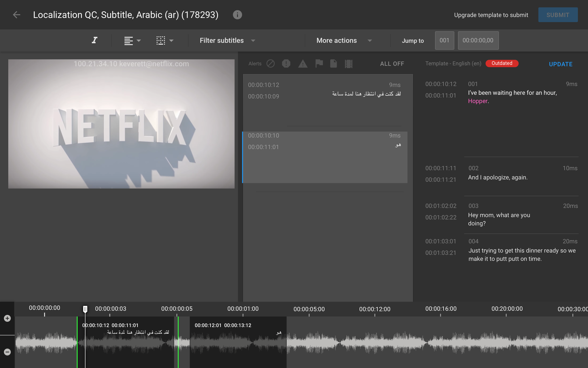Open the info icon next to title
The height and width of the screenshot is (368, 588).
pos(237,15)
